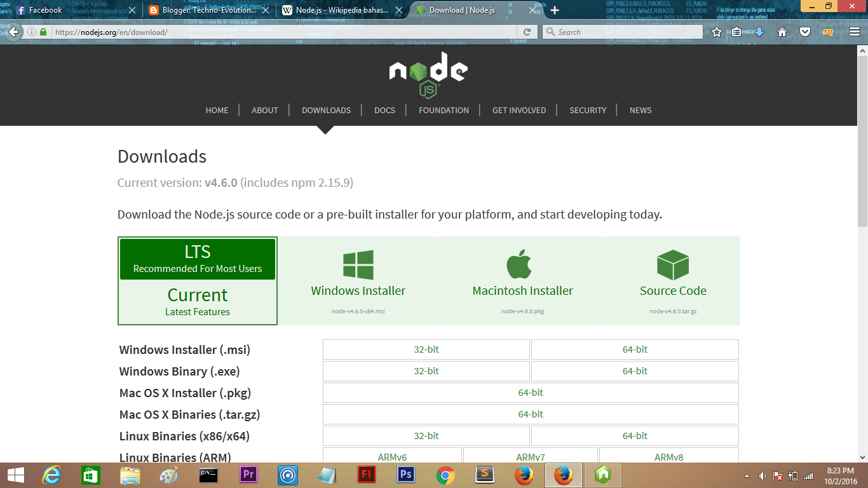Select the LTS release toggle
Viewport: 868px width, 488px height.
pyautogui.click(x=198, y=259)
